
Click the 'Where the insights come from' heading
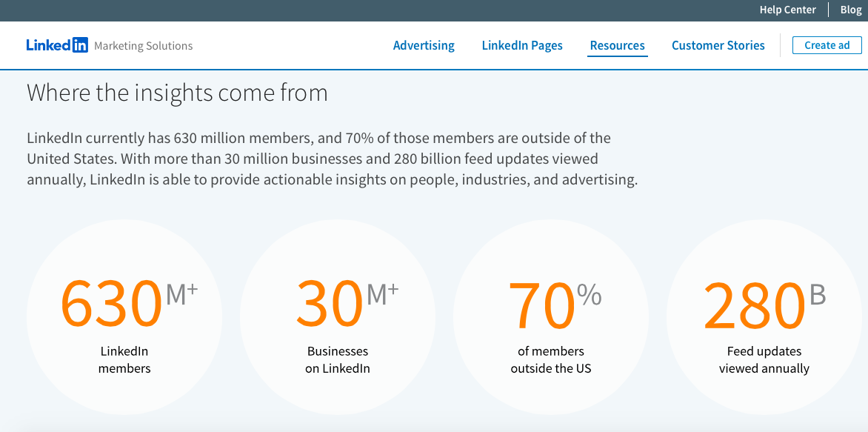(177, 93)
